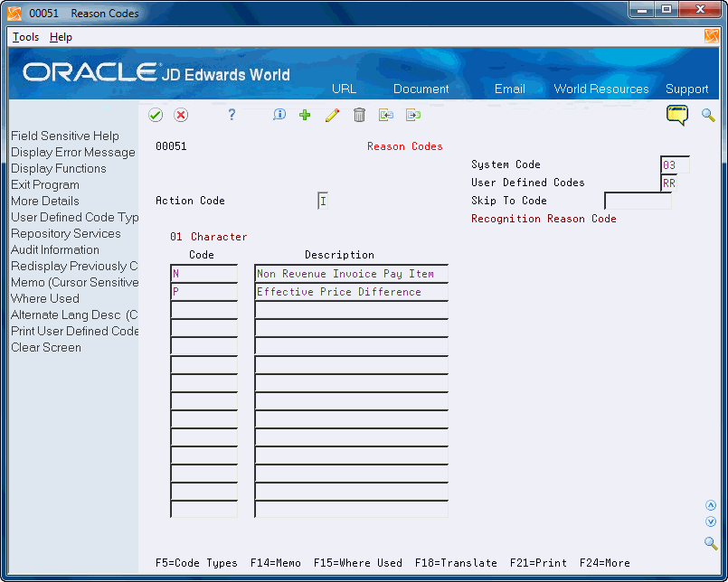Screen dimensions: 728x582
Task: Select Exit Program
Action: 45,184
